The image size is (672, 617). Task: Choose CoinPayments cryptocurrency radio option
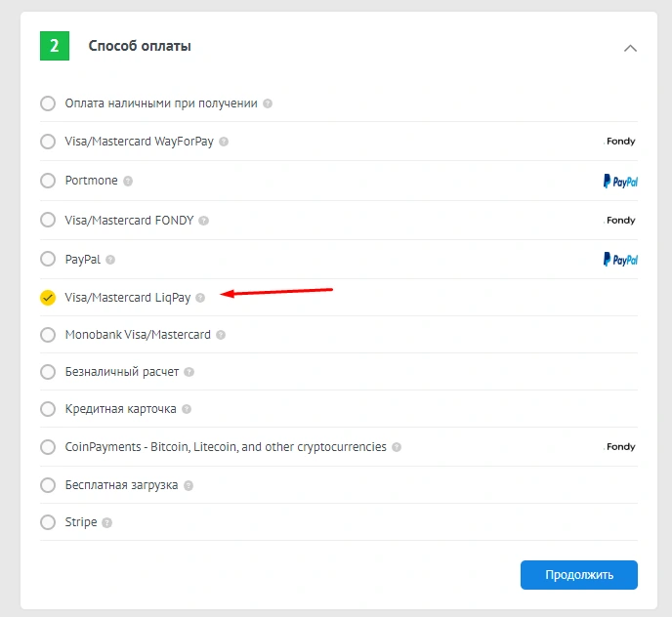pyautogui.click(x=48, y=447)
